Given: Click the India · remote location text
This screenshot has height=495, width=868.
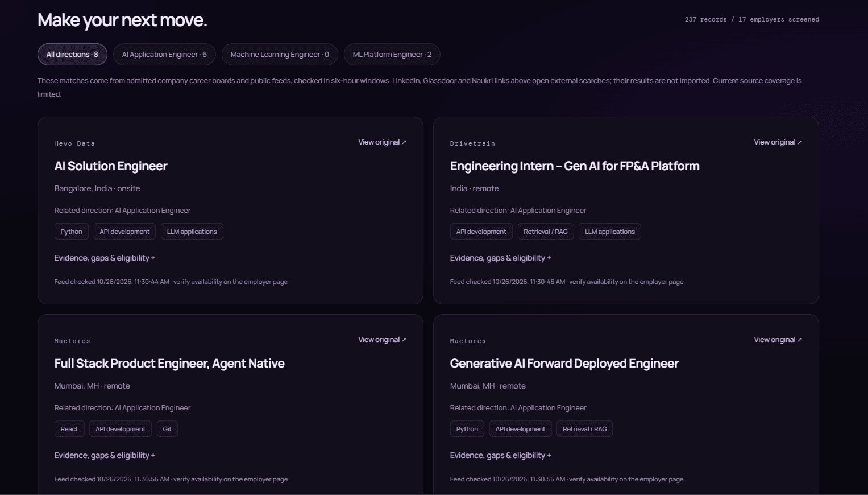Looking at the screenshot, I should pos(474,188).
